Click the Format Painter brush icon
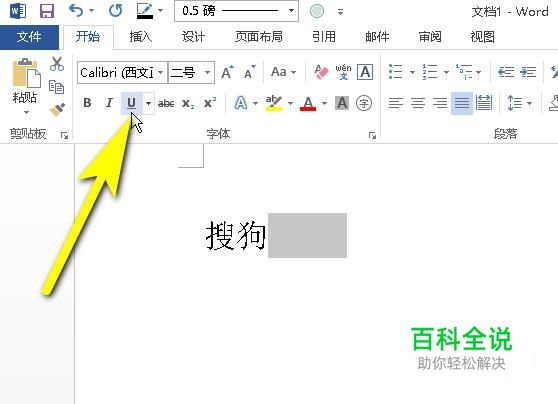The image size is (558, 404). [x=57, y=110]
